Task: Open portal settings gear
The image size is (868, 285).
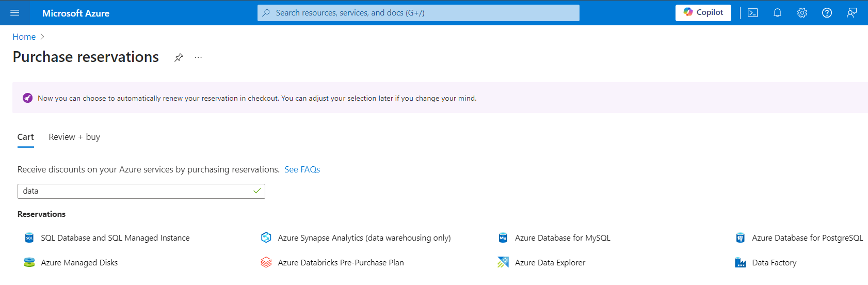Action: (802, 13)
